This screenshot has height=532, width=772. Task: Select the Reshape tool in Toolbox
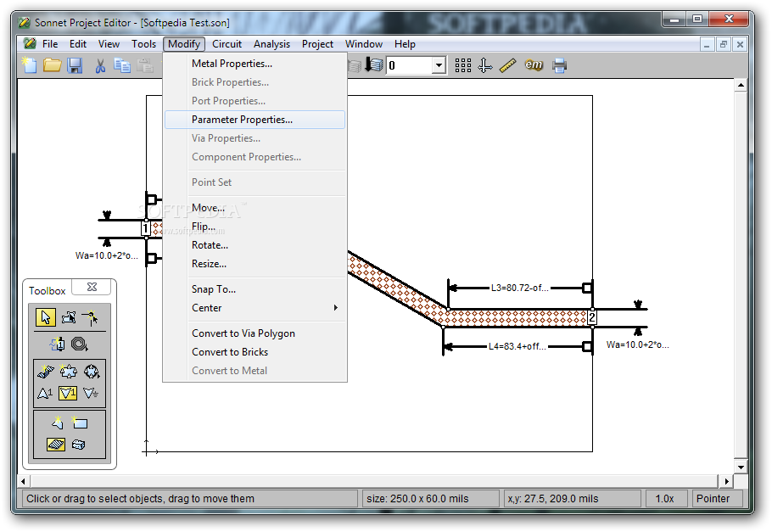[x=69, y=317]
